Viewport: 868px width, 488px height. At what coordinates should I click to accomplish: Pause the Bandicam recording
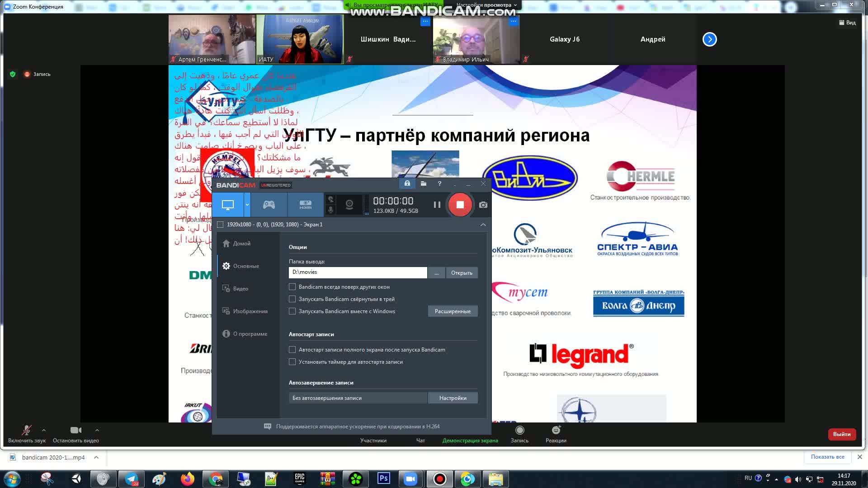437,205
